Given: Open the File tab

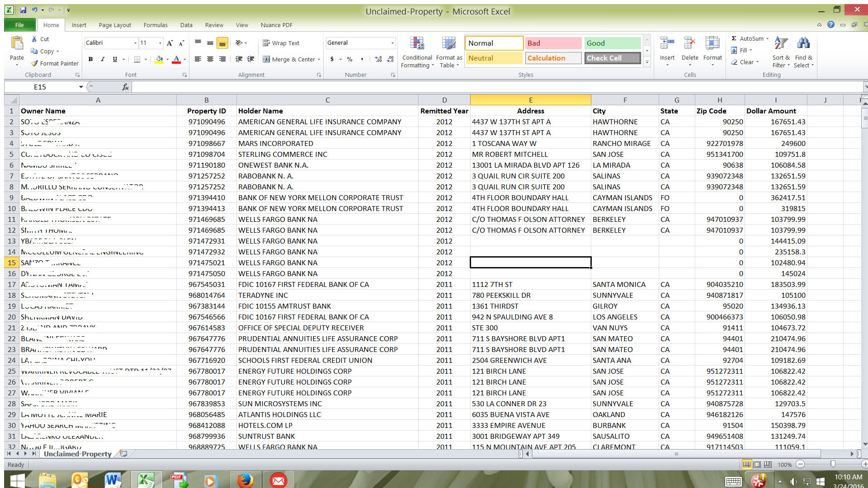Looking at the screenshot, I should pos(19,25).
